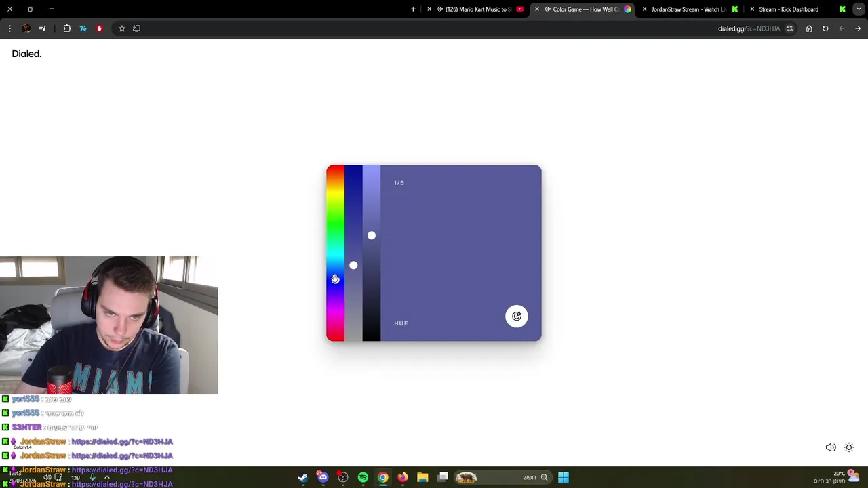Toggle the sound speaker icon

(831, 447)
